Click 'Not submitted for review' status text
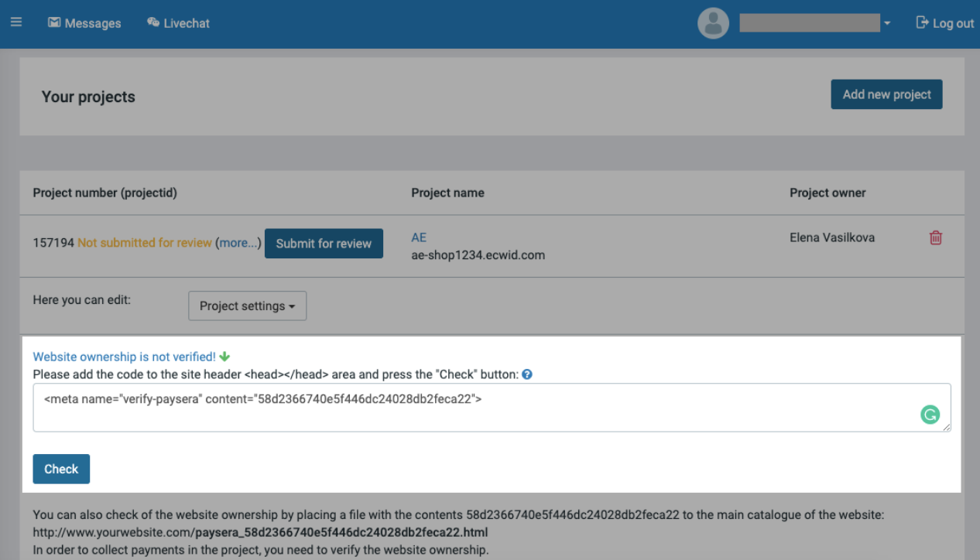 pos(145,243)
